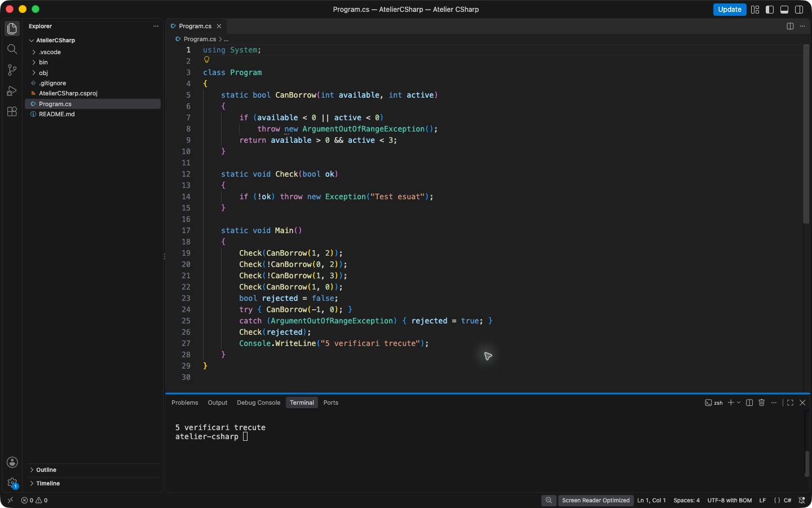Switch to the Problems tab
812x508 pixels.
tap(185, 402)
